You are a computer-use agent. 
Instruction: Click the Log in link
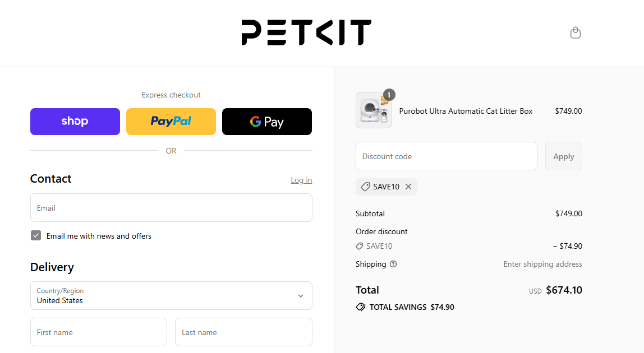coord(301,179)
